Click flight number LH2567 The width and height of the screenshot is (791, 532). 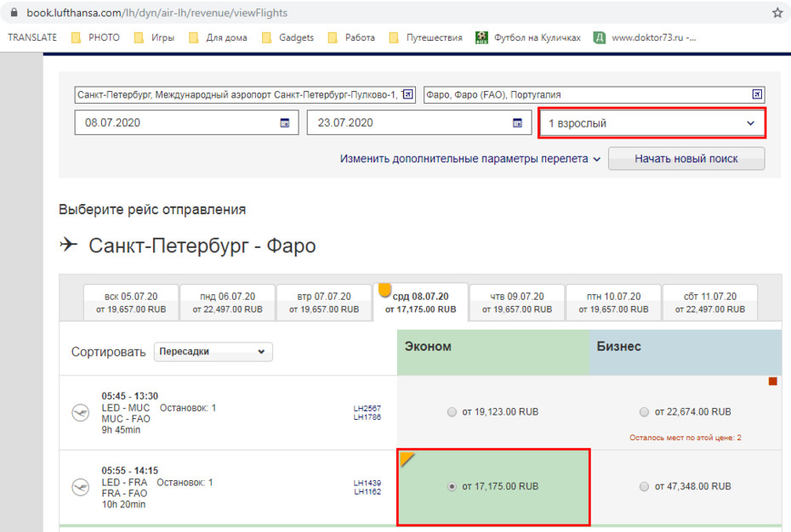(x=367, y=409)
